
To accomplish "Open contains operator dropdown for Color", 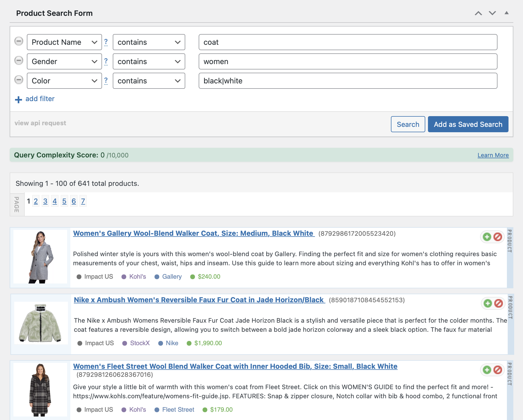I will pos(149,81).
